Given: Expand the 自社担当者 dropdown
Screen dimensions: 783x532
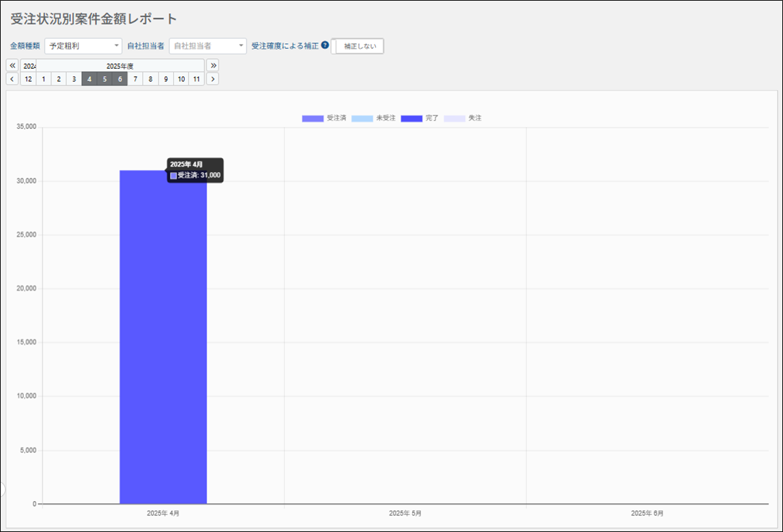Looking at the screenshot, I should 207,46.
